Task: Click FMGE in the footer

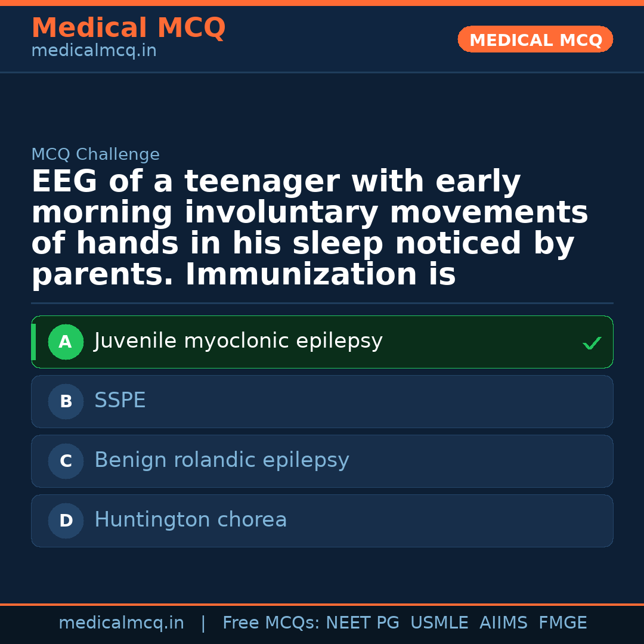Action: 562,623
